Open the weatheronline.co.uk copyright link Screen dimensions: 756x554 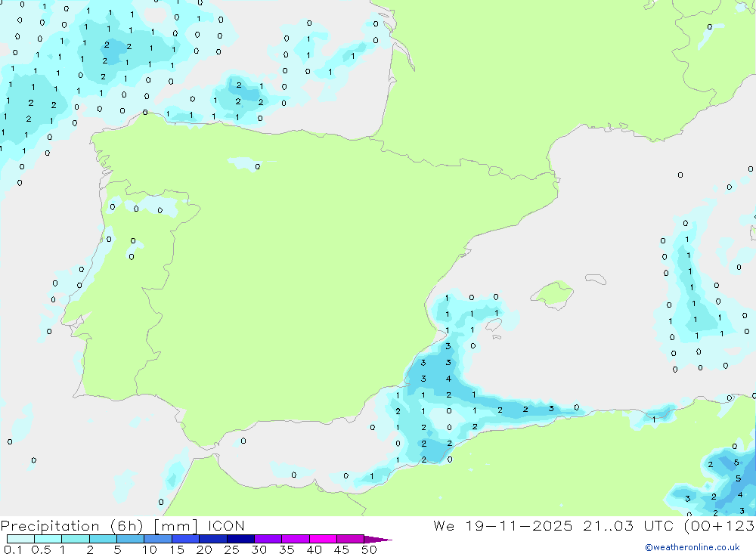(692, 547)
